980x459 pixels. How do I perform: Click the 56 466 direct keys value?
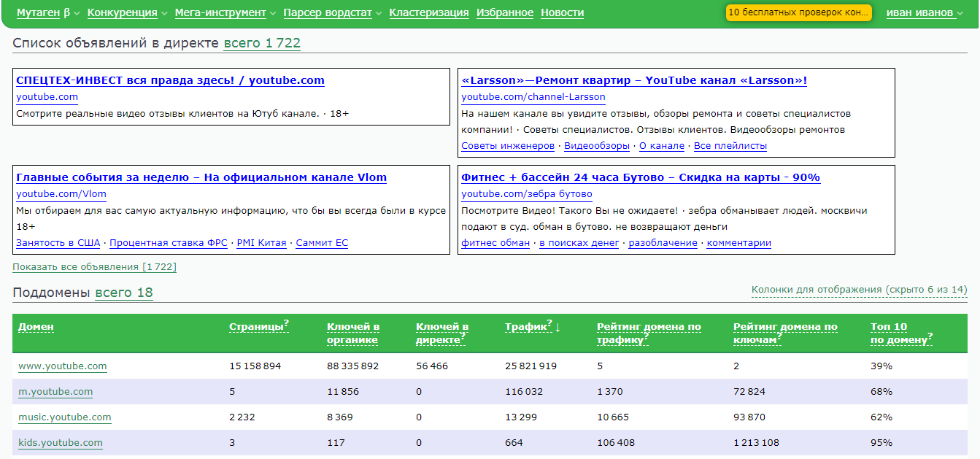(x=432, y=366)
